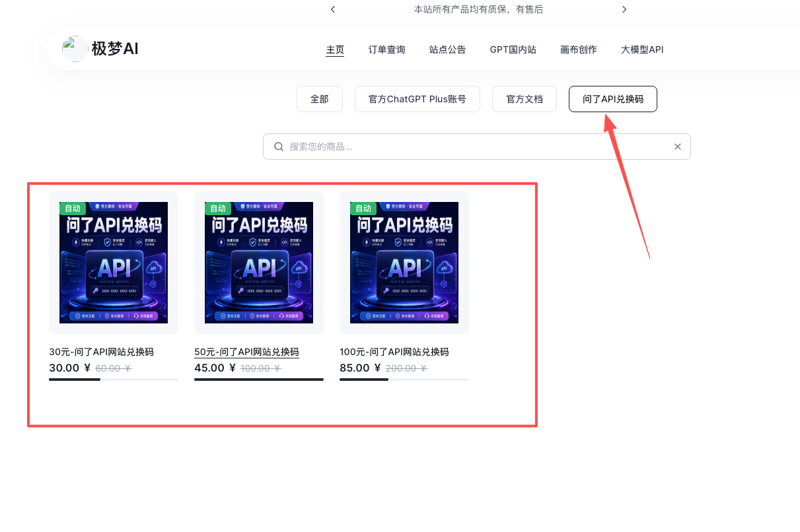Open the 主页 nav item

click(x=335, y=50)
